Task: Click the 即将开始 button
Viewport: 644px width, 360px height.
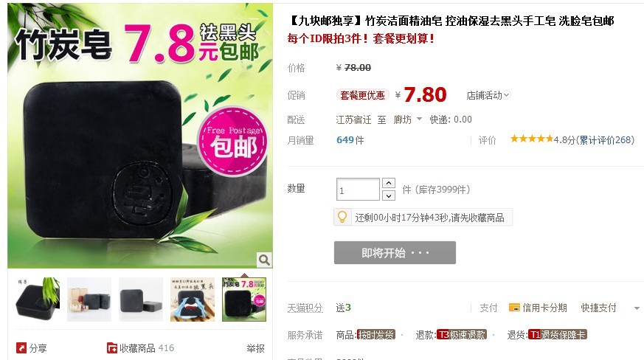Action: pos(395,252)
